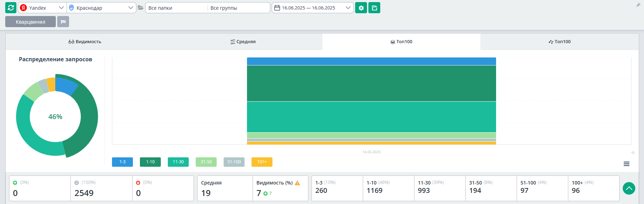This screenshot has height=204, width=644.
Task: Click the green refresh data icon
Action: [11, 8]
